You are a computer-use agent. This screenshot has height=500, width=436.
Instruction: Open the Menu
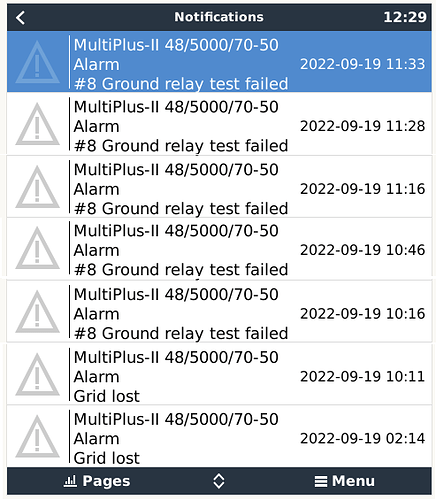click(344, 481)
